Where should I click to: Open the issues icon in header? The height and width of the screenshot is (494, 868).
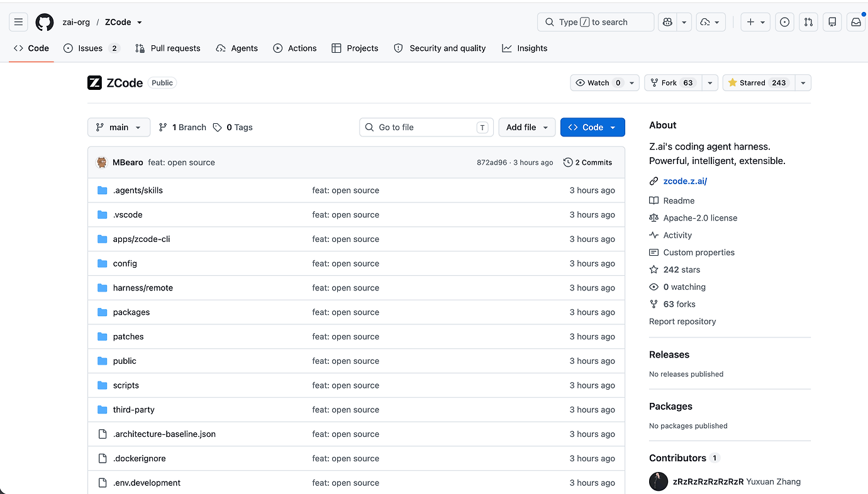coord(784,22)
